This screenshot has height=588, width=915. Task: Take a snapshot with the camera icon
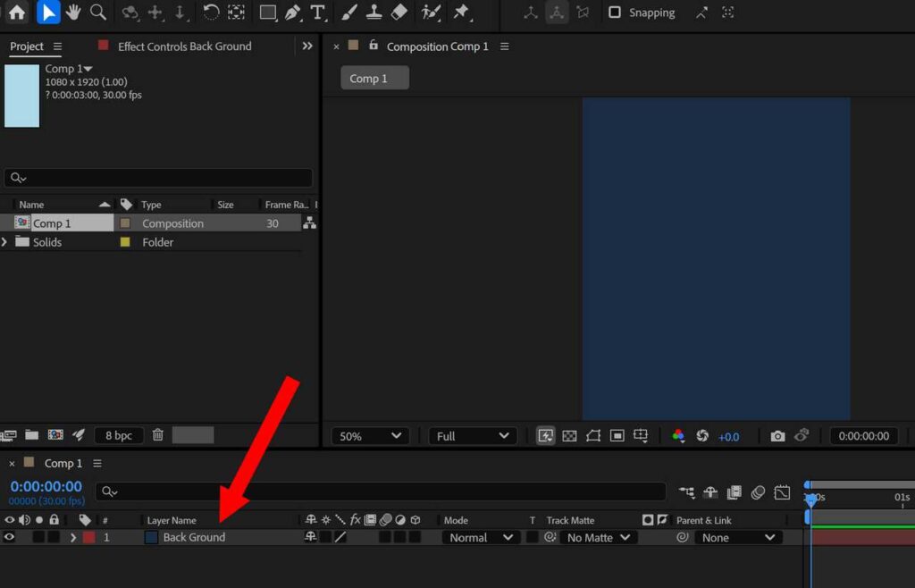777,436
